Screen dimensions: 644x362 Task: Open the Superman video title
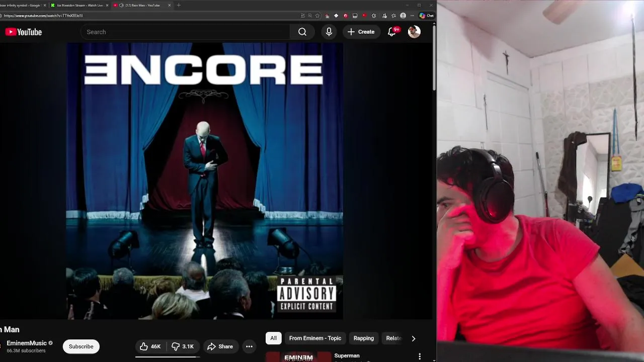point(347,355)
